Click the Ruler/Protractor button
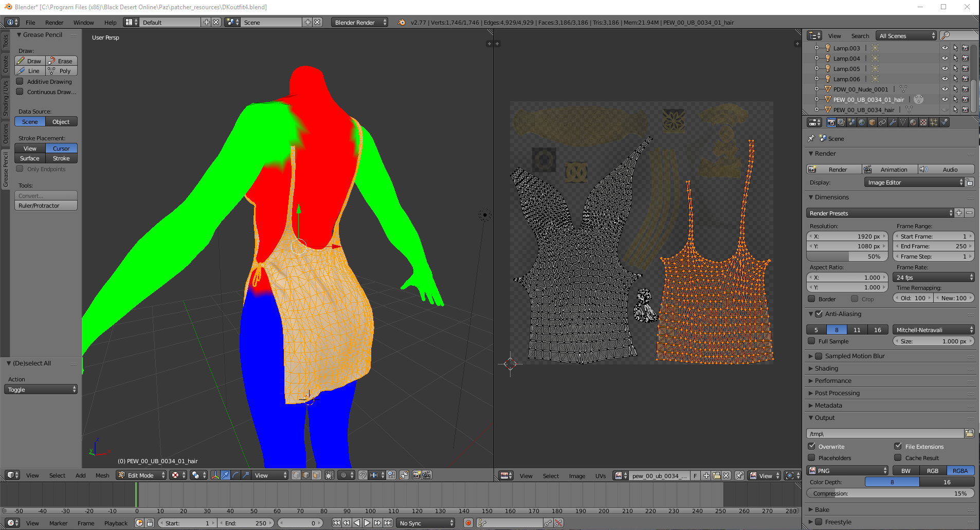Image resolution: width=980 pixels, height=530 pixels. 46,206
